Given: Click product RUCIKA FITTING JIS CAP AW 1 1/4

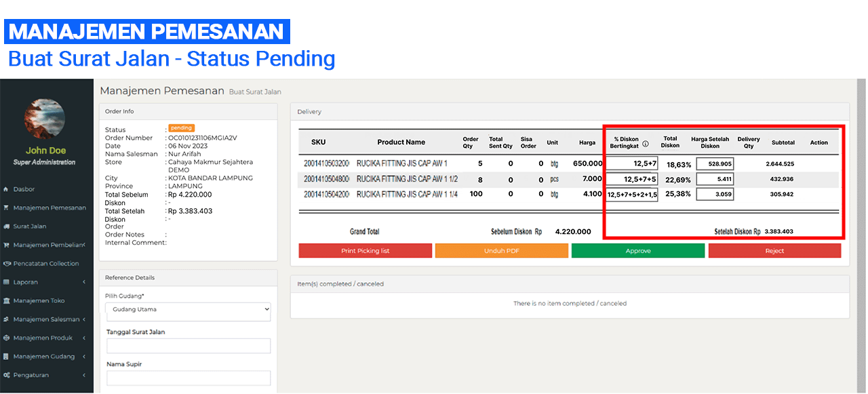Looking at the screenshot, I should [x=408, y=195].
